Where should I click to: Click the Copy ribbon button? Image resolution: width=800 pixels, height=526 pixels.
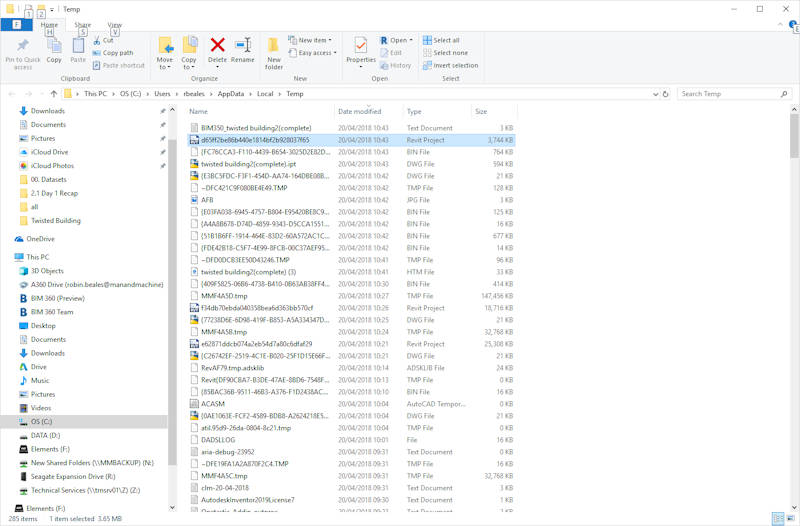54,50
